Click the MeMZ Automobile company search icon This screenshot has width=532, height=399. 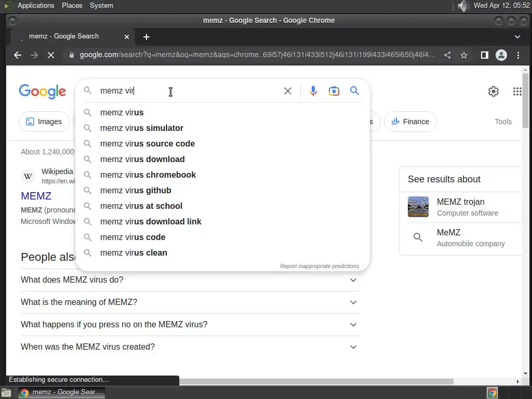click(x=418, y=237)
